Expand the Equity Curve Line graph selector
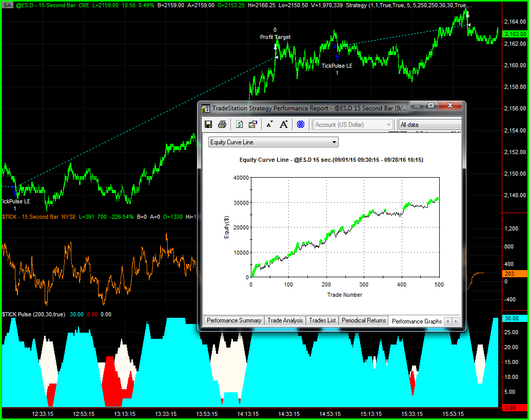 tap(273, 142)
